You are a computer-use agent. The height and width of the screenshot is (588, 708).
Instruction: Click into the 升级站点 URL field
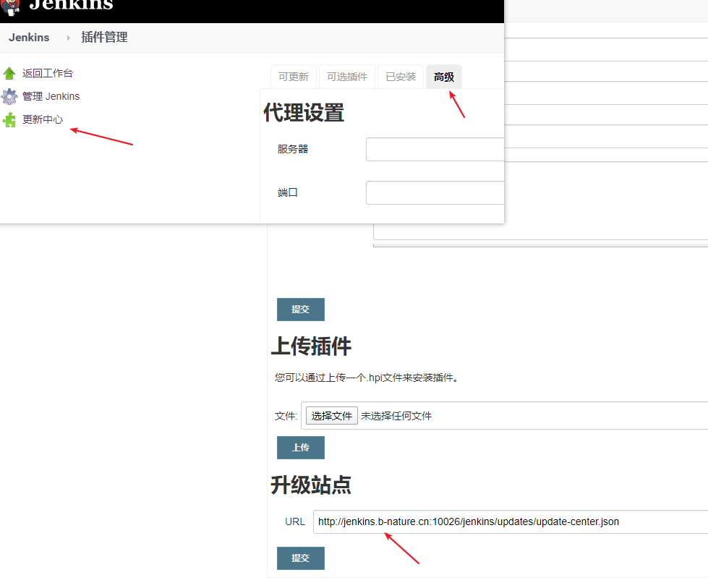coord(511,521)
